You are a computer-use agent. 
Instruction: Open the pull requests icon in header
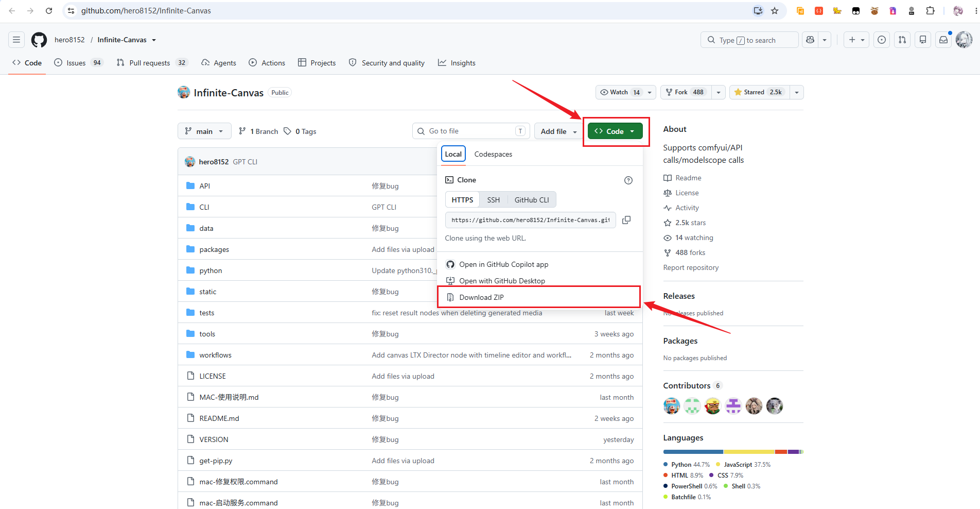tap(902, 40)
